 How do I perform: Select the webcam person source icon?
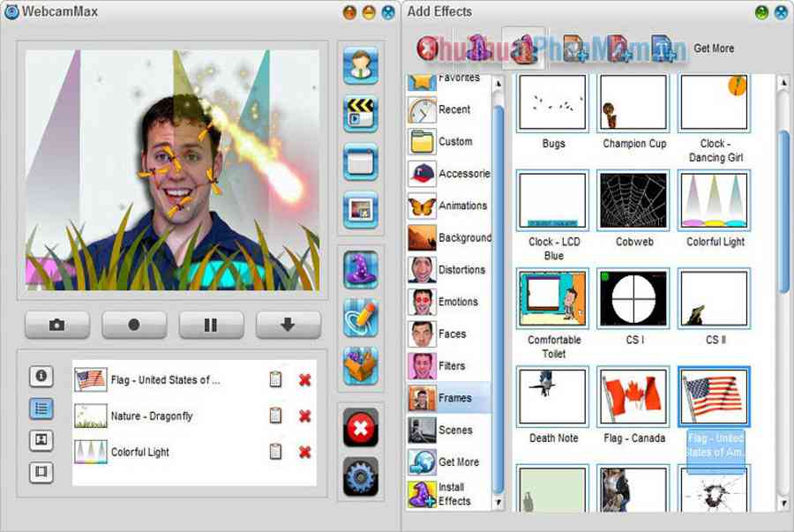tap(360, 66)
